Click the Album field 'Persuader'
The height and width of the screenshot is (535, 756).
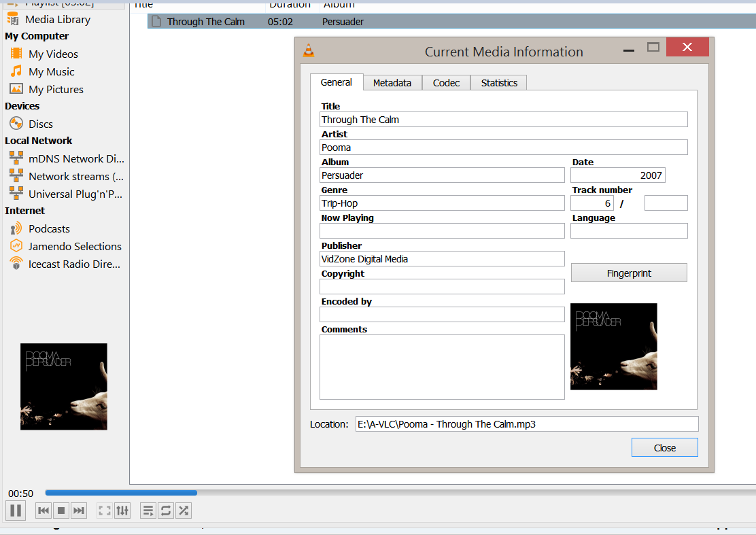[442, 175]
